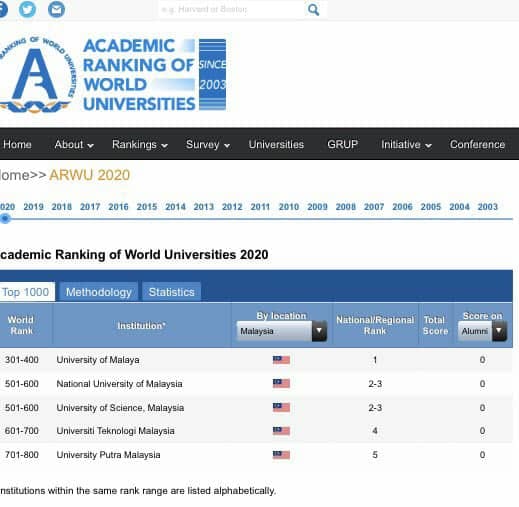Click the Institution column header

pos(141,326)
